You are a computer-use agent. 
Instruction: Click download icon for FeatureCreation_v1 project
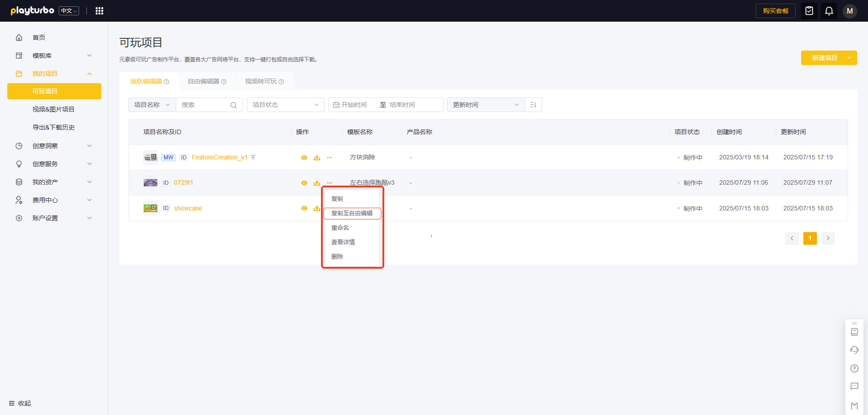point(317,158)
